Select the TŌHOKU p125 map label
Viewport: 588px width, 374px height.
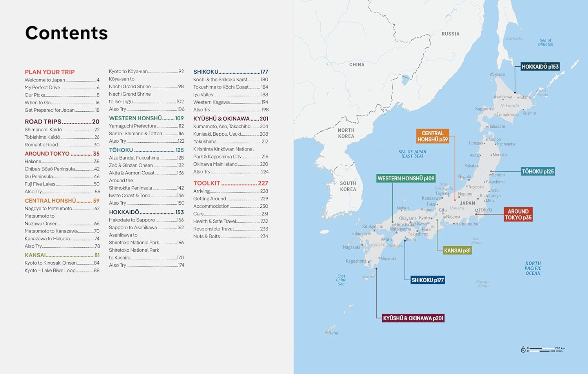[x=537, y=171]
